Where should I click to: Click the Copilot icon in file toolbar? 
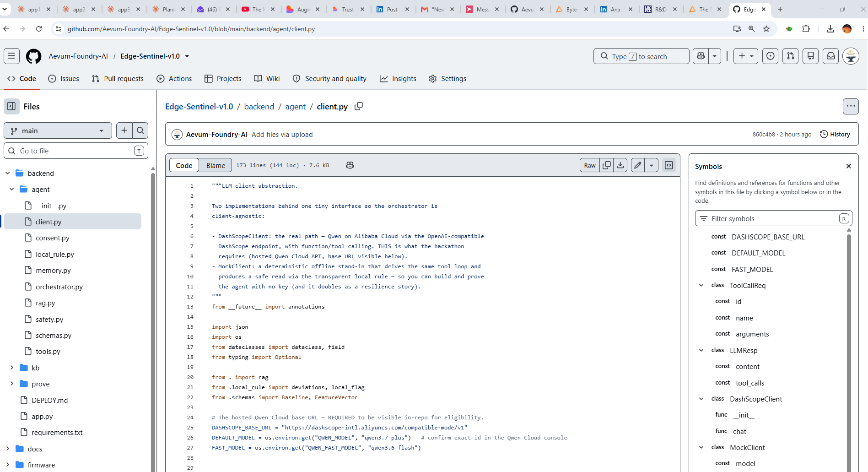pyautogui.click(x=350, y=165)
